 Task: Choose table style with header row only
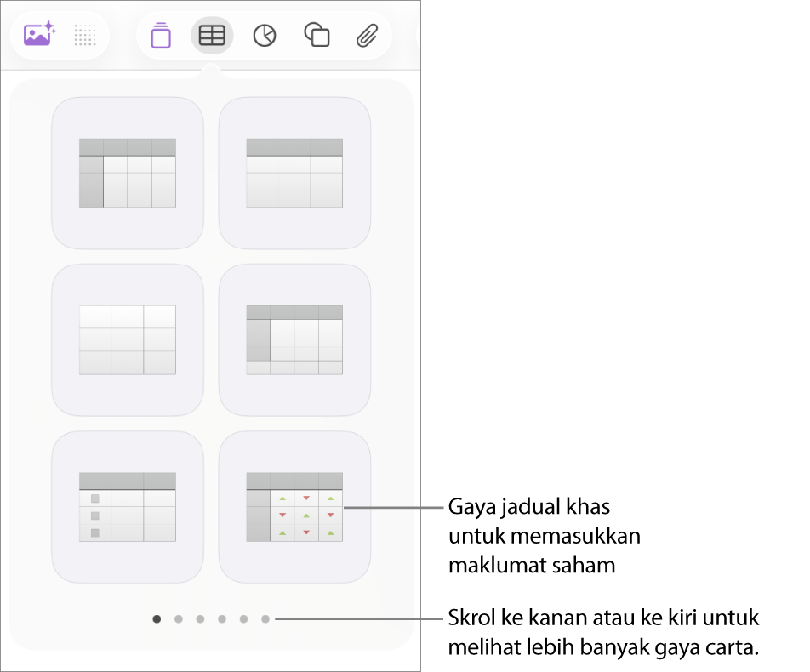tap(294, 173)
